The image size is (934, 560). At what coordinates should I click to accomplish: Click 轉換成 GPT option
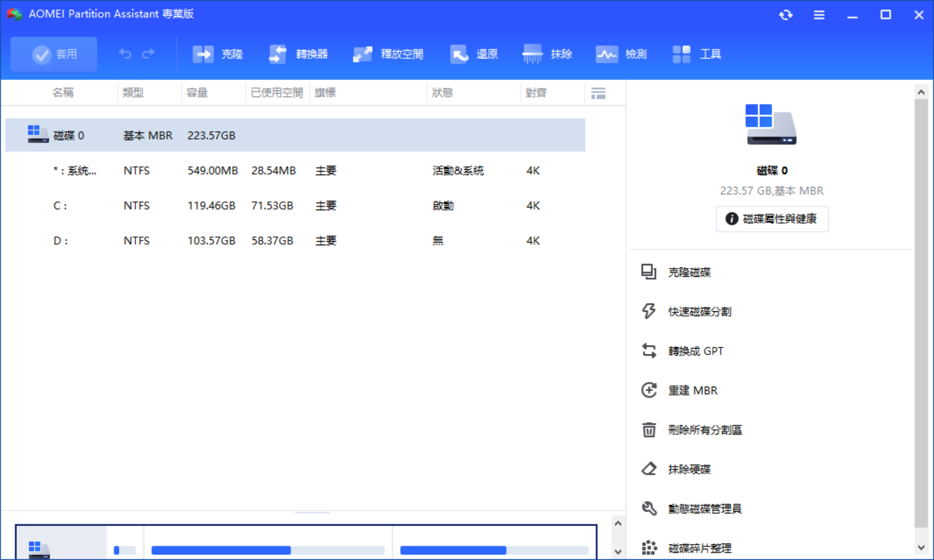[696, 351]
